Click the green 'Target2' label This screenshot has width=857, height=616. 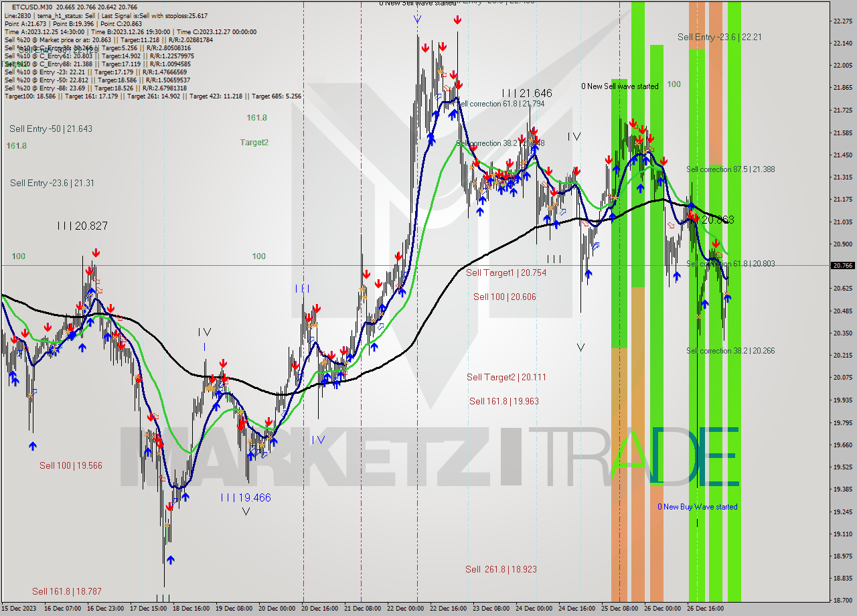pos(254,142)
